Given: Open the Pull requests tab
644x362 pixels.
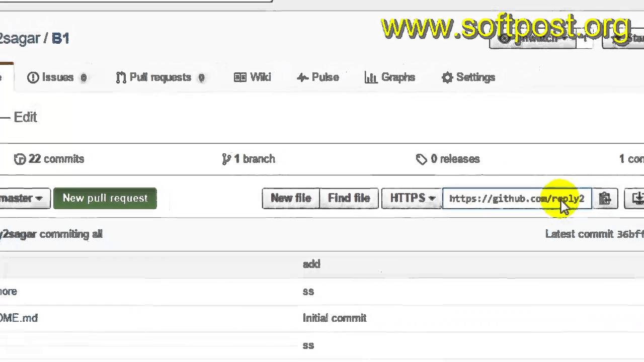Looking at the screenshot, I should (x=160, y=77).
